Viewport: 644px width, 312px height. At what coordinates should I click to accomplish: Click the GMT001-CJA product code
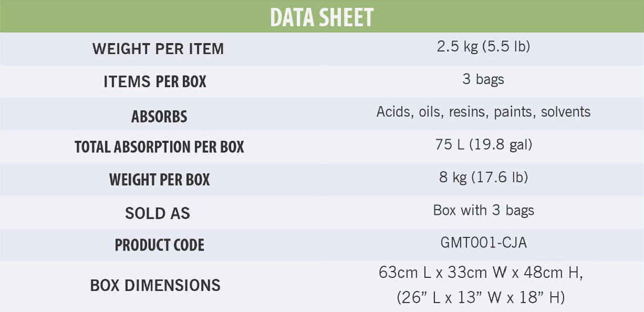tap(483, 243)
